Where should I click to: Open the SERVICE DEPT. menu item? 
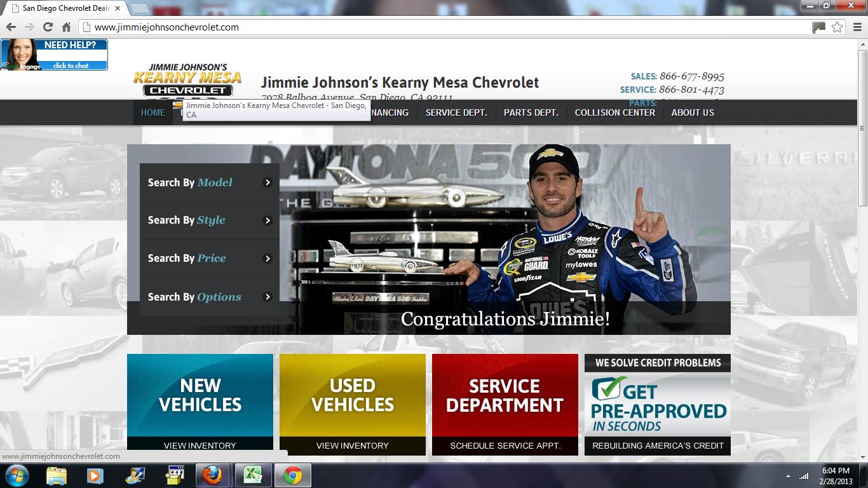[x=456, y=112]
